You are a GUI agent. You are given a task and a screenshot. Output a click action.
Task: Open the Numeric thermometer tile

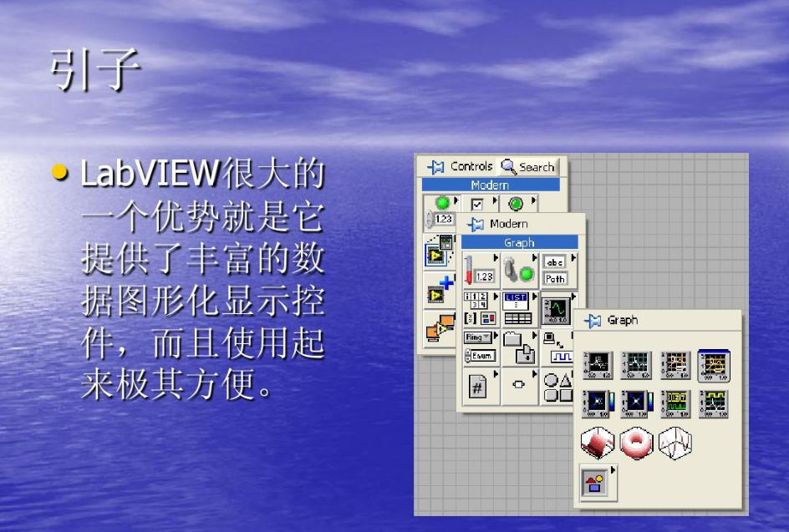coord(480,270)
